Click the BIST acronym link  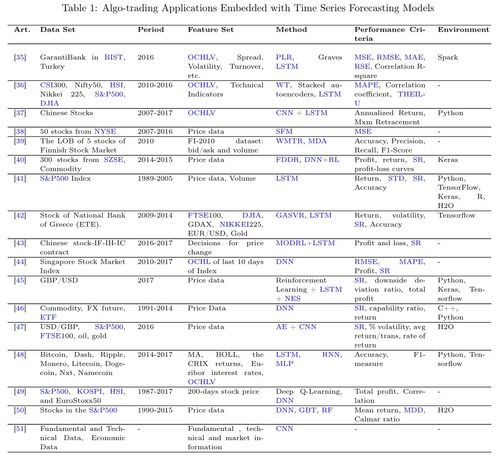coord(115,57)
